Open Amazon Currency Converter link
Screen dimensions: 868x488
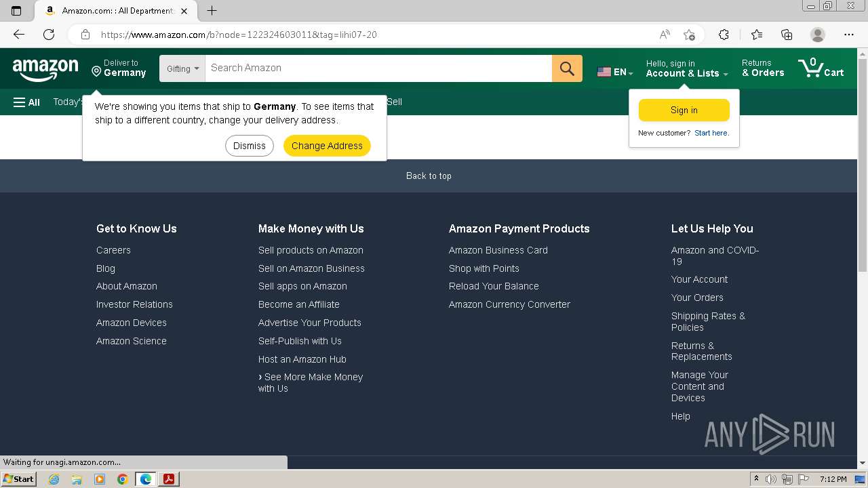(509, 304)
